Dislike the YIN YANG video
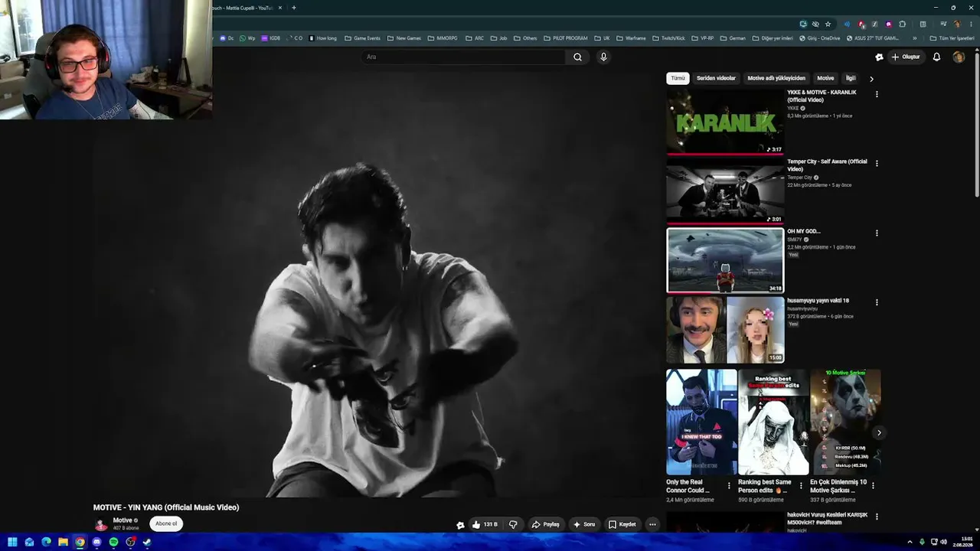 point(513,524)
